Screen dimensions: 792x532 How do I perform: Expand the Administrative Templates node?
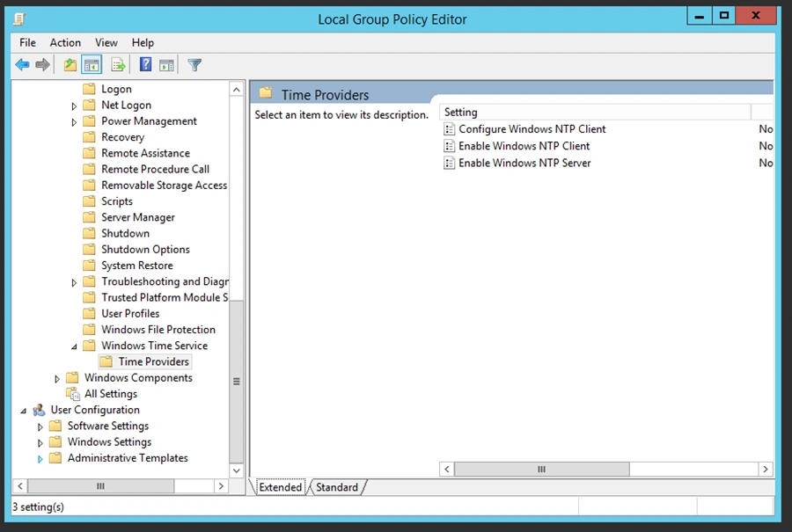click(40, 459)
